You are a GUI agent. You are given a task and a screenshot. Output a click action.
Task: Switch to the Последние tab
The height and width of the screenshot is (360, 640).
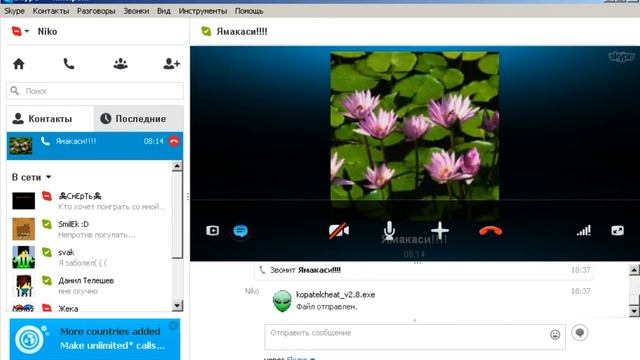(x=139, y=119)
